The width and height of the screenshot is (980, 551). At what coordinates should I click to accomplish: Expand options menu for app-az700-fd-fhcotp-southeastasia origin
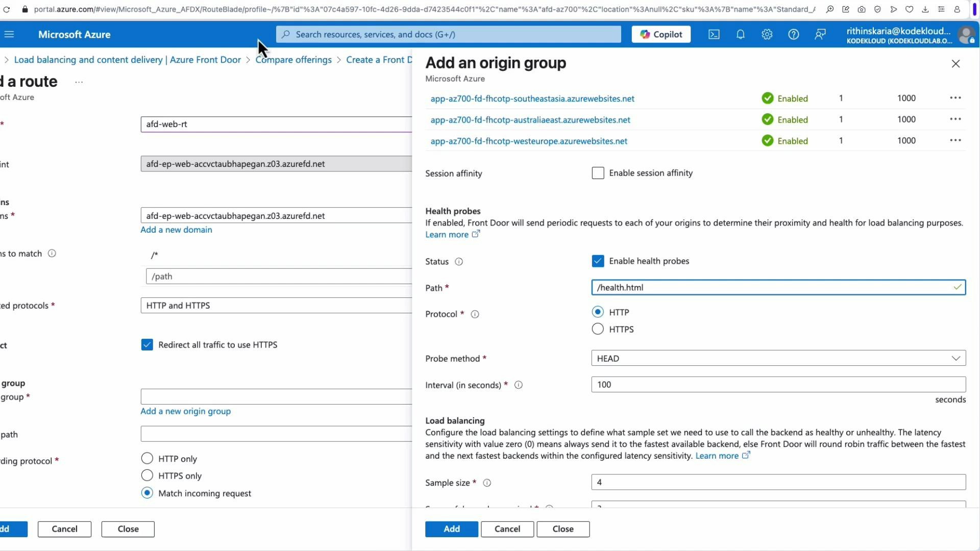955,97
